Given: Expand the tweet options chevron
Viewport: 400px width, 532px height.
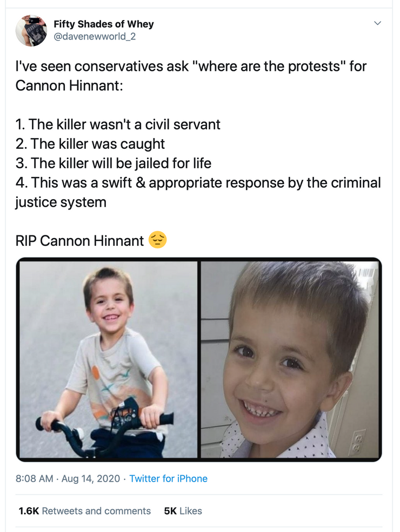Looking at the screenshot, I should click(377, 23).
